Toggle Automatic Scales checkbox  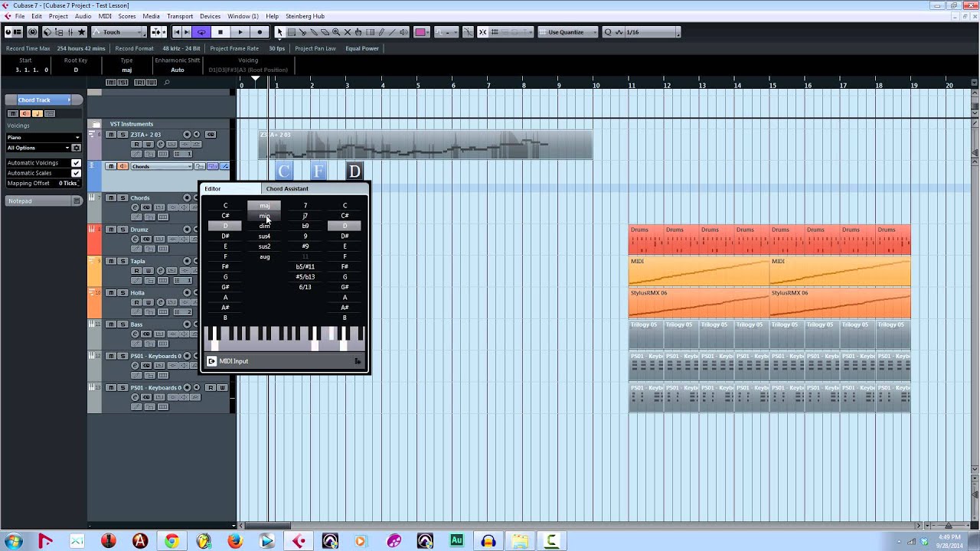(76, 173)
